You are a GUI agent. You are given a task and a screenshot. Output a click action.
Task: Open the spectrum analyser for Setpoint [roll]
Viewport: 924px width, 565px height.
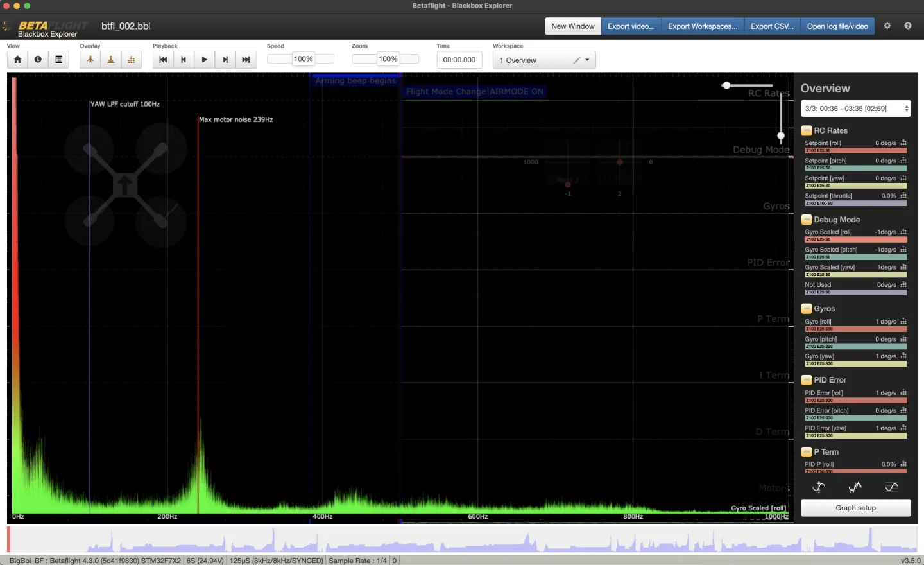tap(903, 143)
